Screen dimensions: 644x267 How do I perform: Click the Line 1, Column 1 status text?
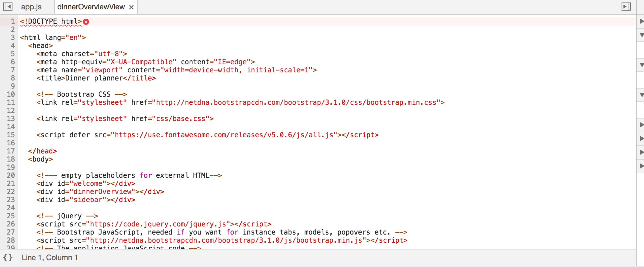click(50, 258)
